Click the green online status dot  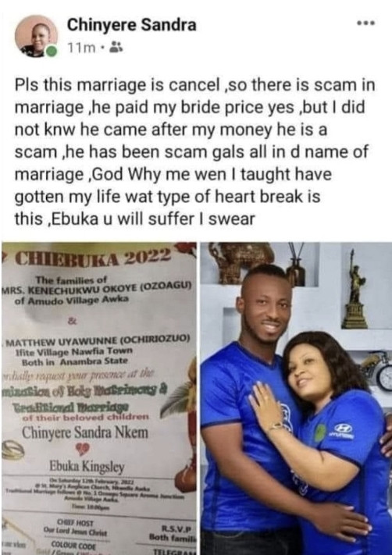(x=52, y=52)
